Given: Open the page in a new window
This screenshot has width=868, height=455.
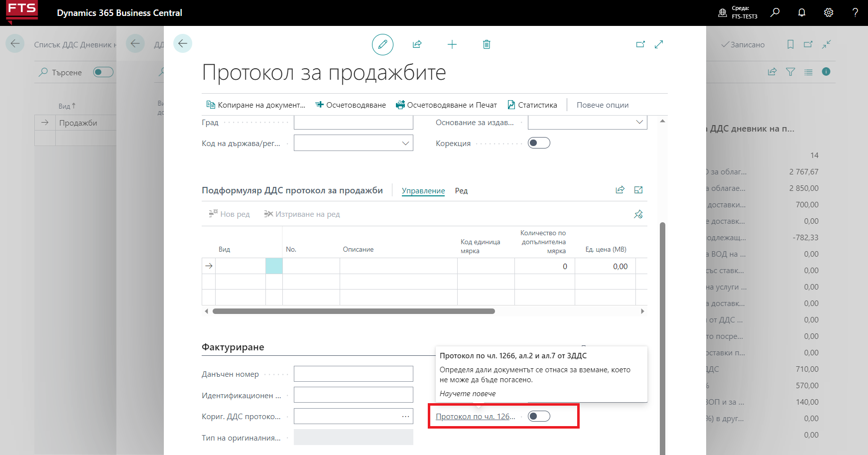Looking at the screenshot, I should coord(640,44).
